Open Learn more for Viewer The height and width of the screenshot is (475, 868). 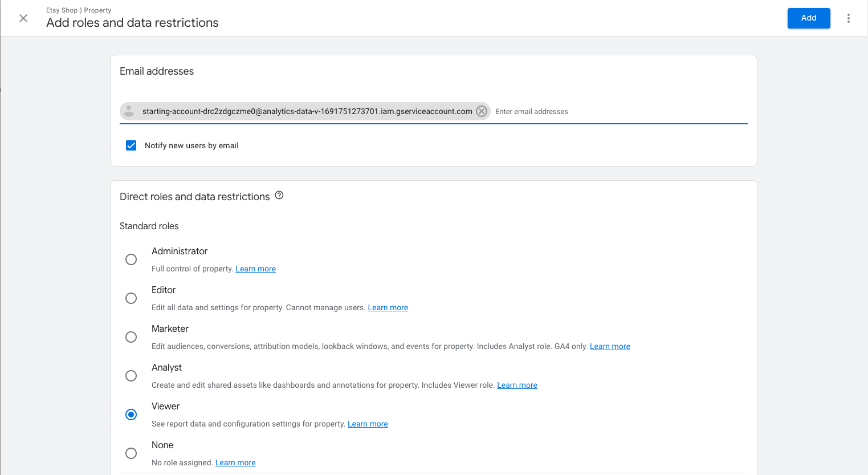tap(367, 424)
